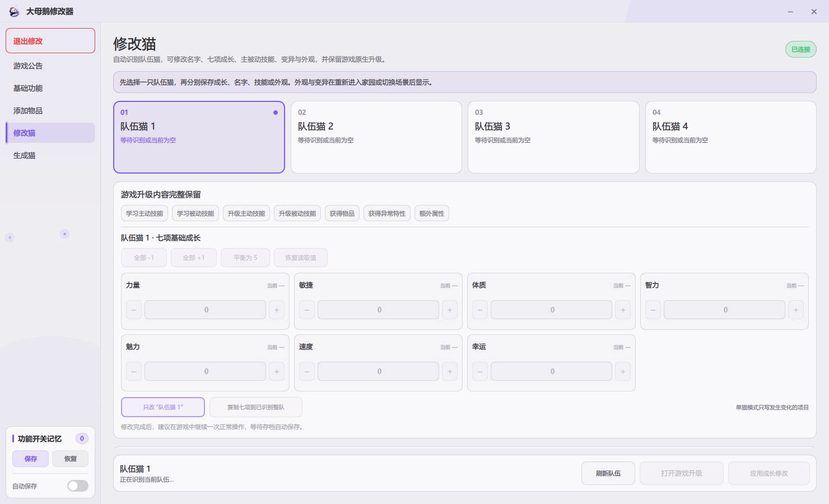Open the 基础功能 page

50,88
